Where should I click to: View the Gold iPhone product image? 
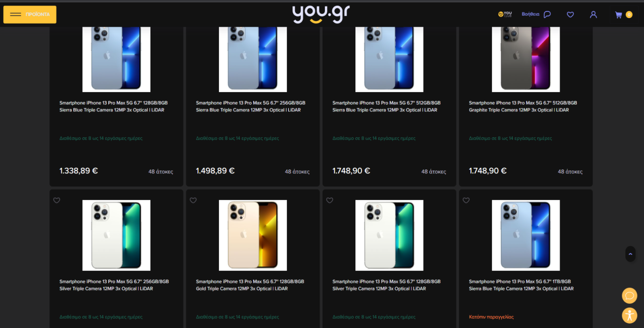[253, 235]
